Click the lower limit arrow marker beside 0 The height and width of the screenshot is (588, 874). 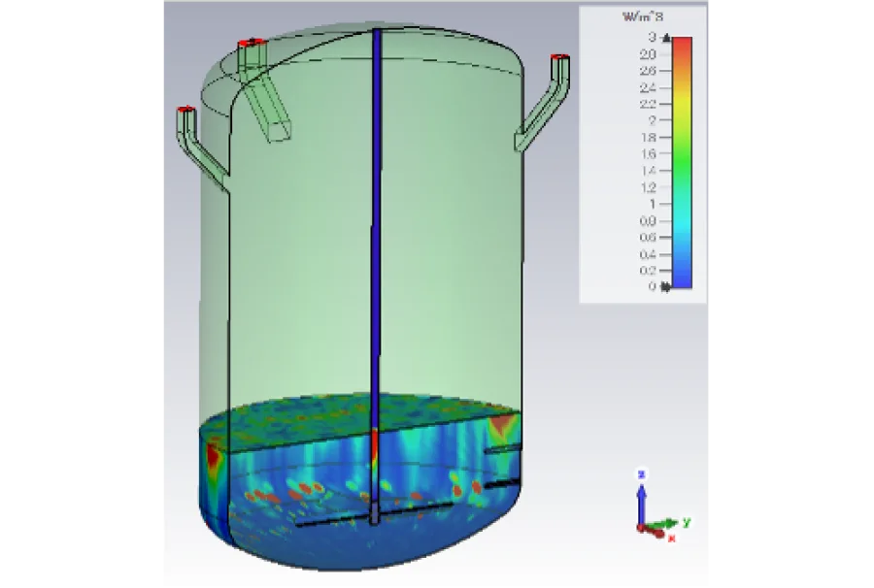coord(665,287)
